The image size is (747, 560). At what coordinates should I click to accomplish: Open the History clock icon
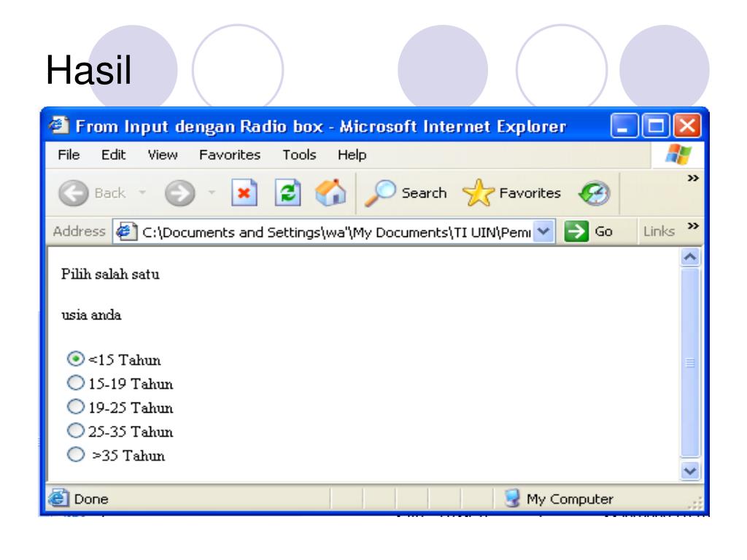594,192
